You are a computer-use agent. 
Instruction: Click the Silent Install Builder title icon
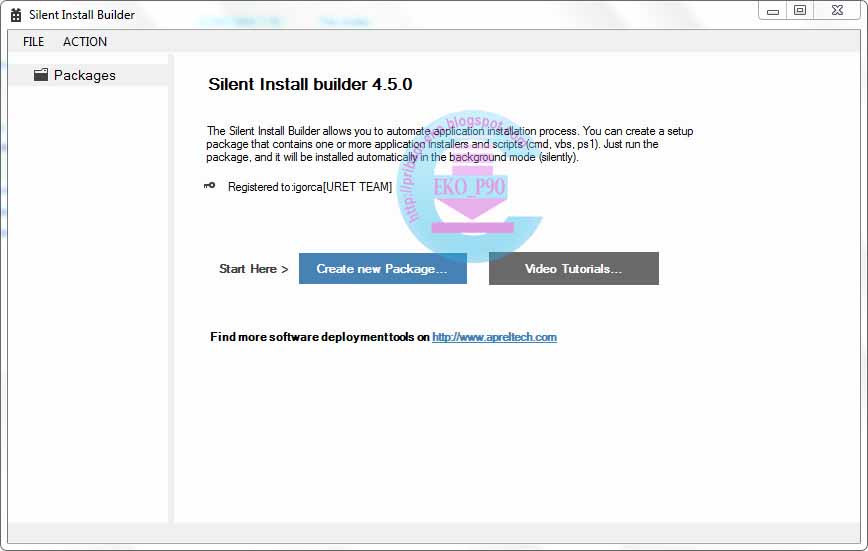click(x=16, y=15)
